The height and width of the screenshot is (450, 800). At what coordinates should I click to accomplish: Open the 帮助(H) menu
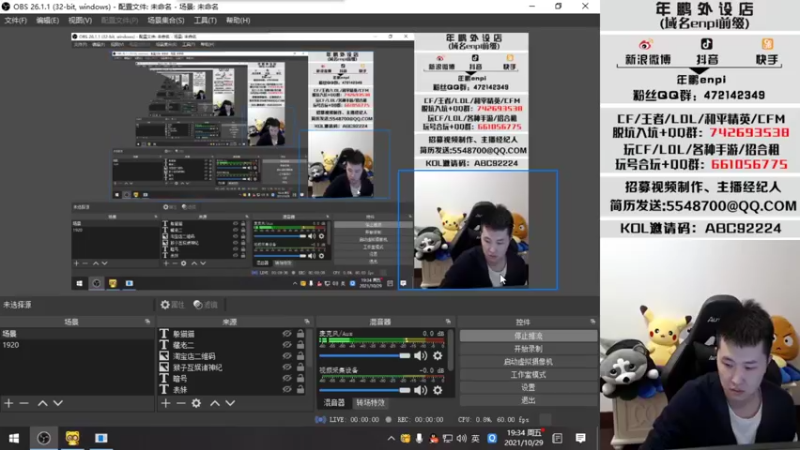point(238,20)
